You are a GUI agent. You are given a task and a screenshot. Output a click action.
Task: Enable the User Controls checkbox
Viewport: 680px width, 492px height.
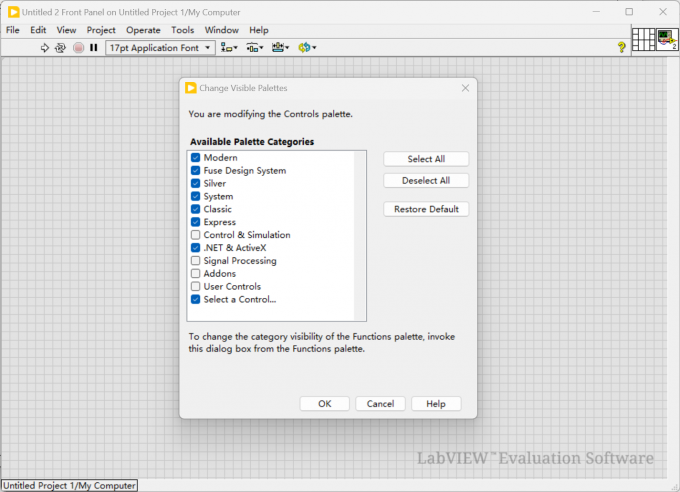click(196, 286)
